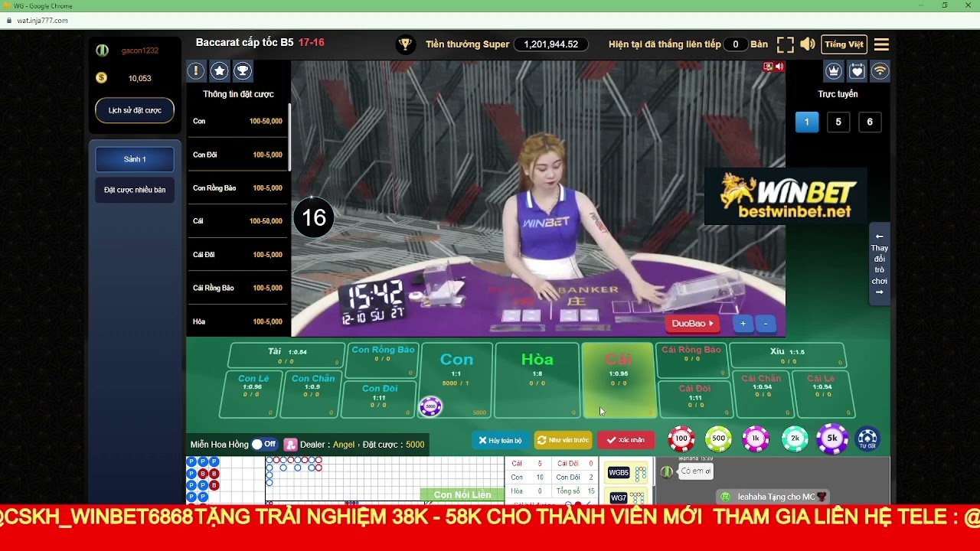Image resolution: width=980 pixels, height=551 pixels.
Task: Click the exclamation info icon
Action: (x=196, y=71)
